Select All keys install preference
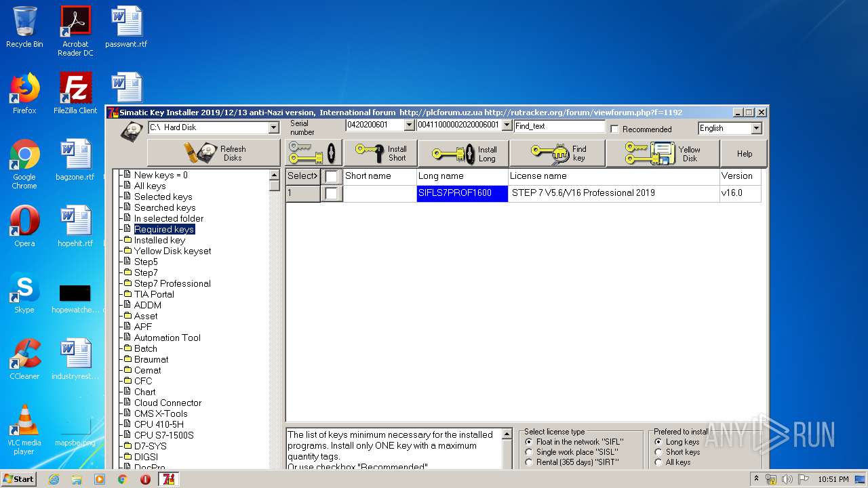Viewport: 868px width, 488px height. pyautogui.click(x=658, y=462)
